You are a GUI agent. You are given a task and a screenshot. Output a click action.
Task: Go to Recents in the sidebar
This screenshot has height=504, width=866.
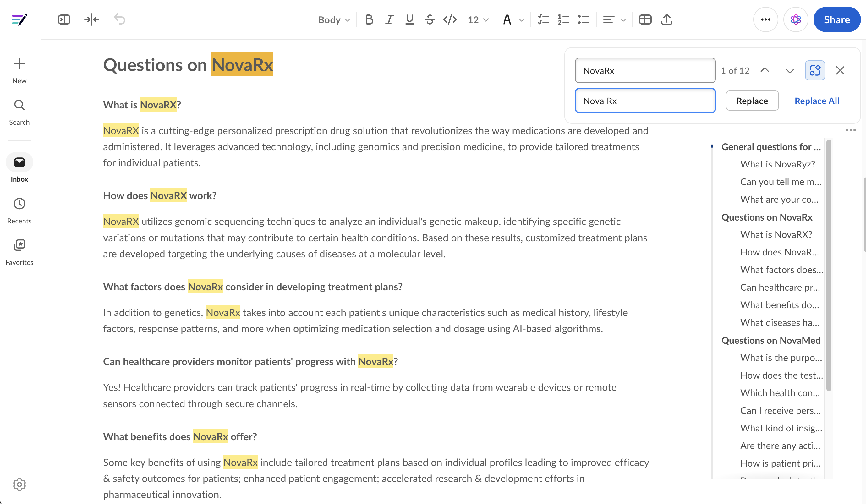click(19, 209)
